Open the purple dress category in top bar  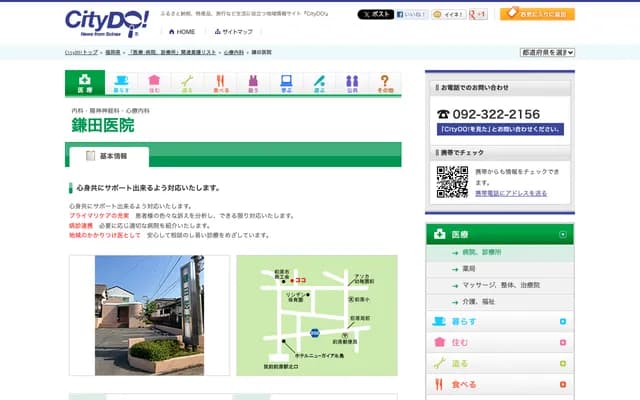coord(253,83)
